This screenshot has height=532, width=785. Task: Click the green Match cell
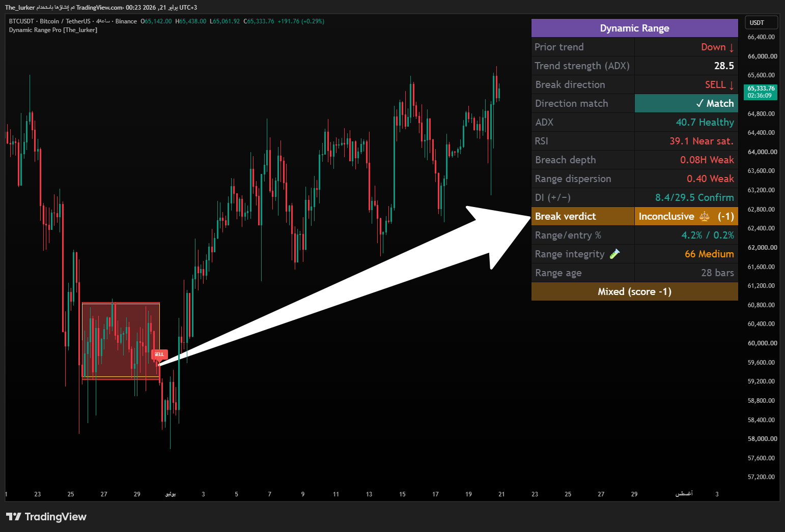(686, 103)
